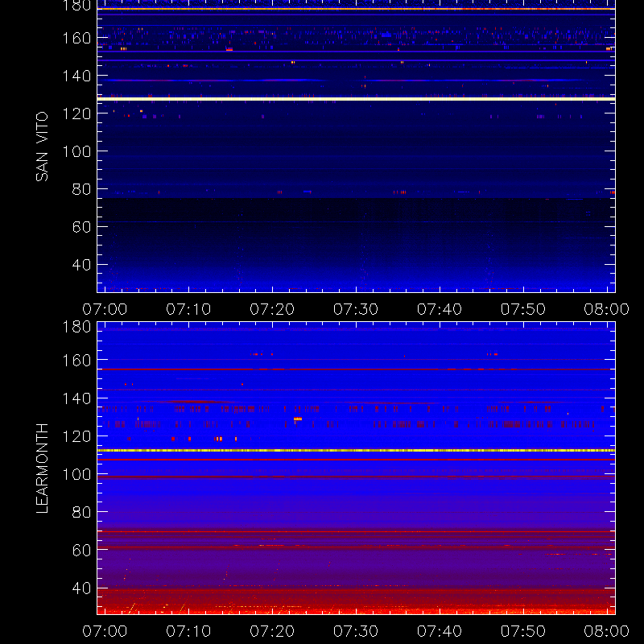Select the 160 label on San Vito axis
This screenshot has width=644, height=644.
point(76,38)
